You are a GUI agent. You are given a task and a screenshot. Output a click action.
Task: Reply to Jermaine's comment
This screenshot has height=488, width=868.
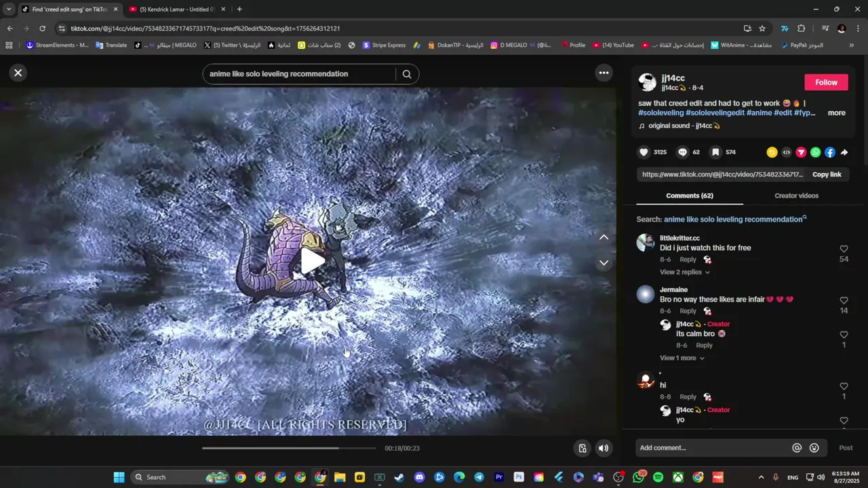tap(688, 311)
